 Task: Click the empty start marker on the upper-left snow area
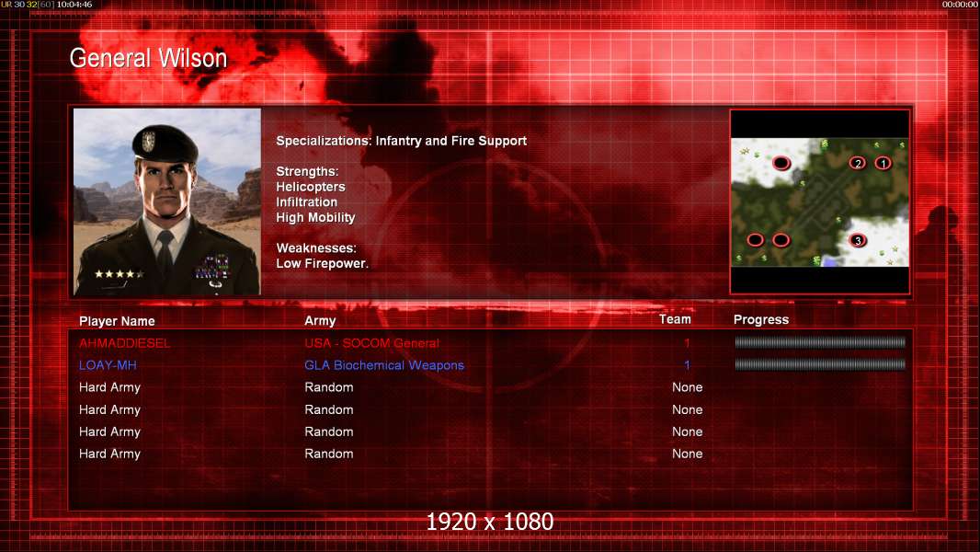[x=781, y=163]
